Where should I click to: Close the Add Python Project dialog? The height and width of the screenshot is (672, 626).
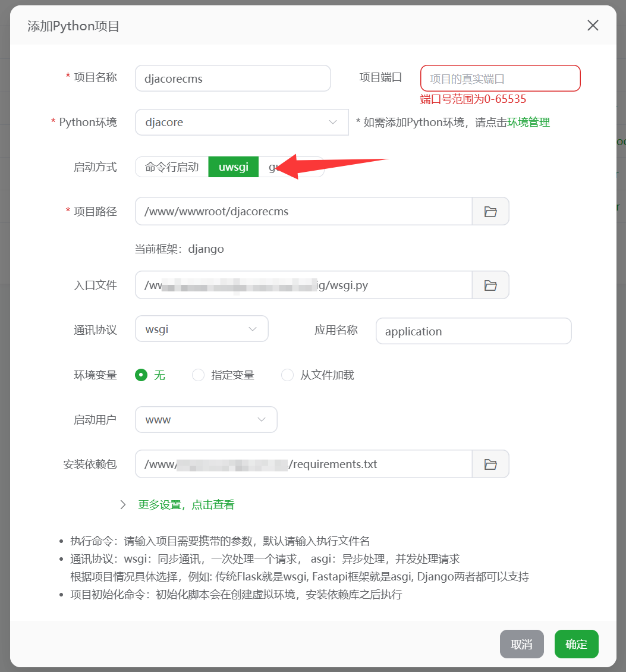pyautogui.click(x=592, y=25)
